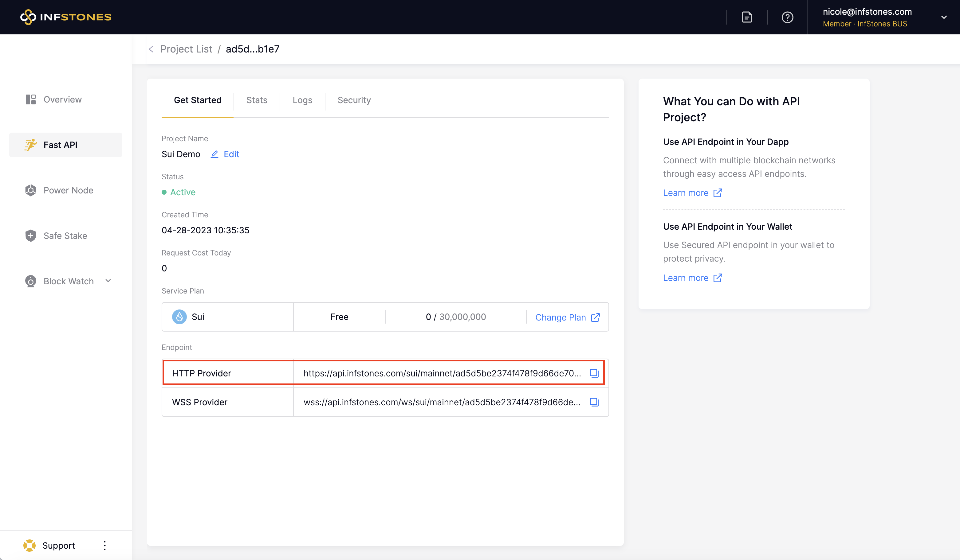Viewport: 960px width, 560px height.
Task: Open Power Node in the sidebar
Action: [x=68, y=190]
